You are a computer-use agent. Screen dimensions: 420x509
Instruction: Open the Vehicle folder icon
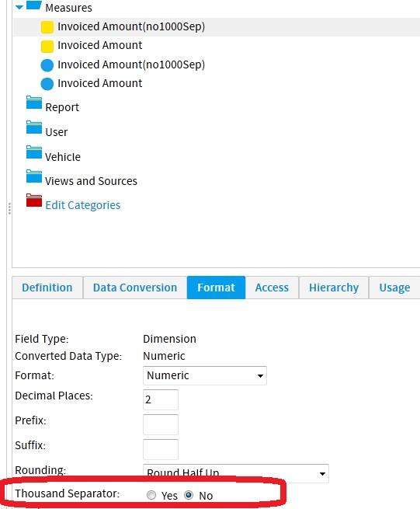[x=34, y=152]
